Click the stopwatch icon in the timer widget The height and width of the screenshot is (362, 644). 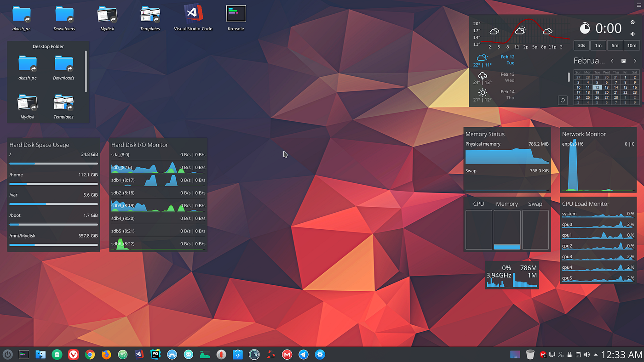pyautogui.click(x=584, y=28)
